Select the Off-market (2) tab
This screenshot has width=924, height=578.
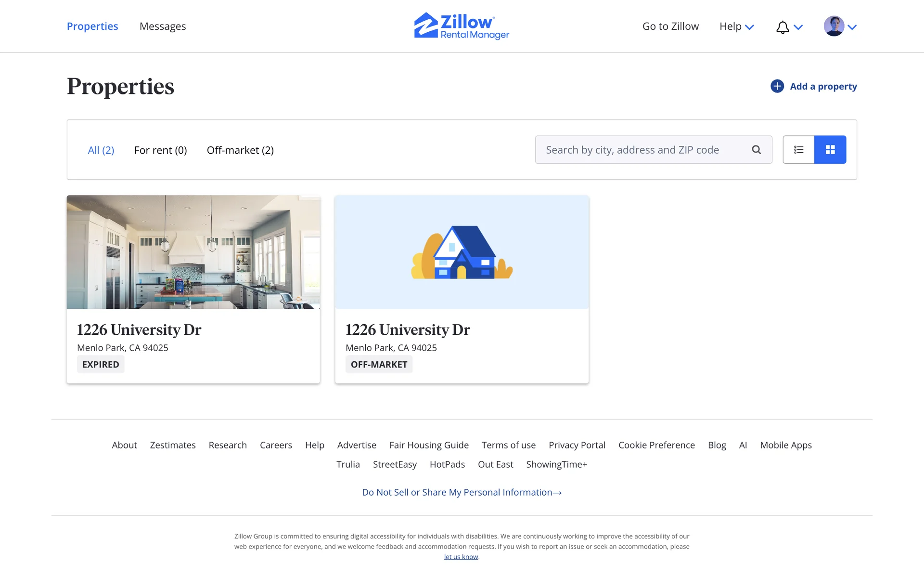point(240,150)
